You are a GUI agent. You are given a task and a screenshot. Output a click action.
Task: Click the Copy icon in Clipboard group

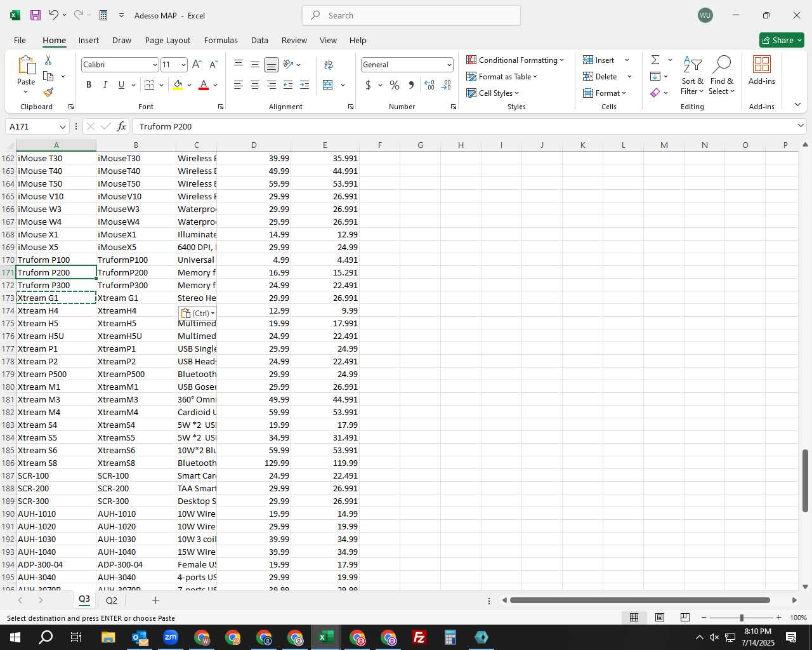tap(48, 76)
